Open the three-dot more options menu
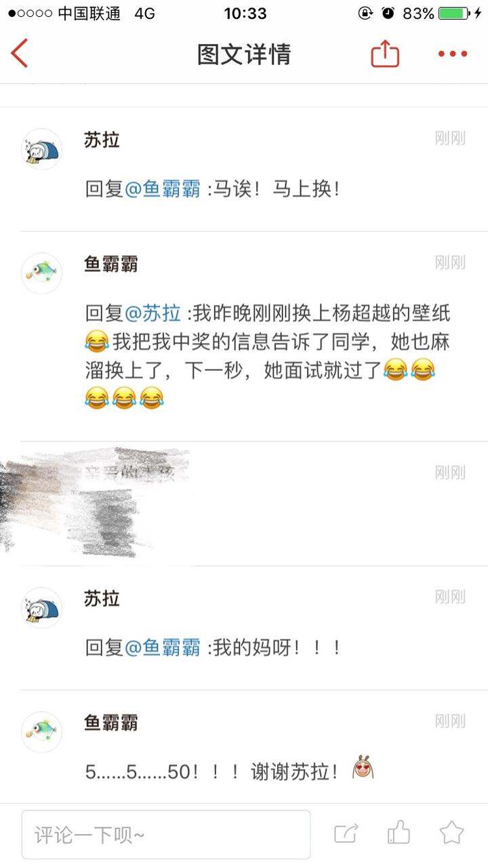The width and height of the screenshot is (488, 868). 453,54
